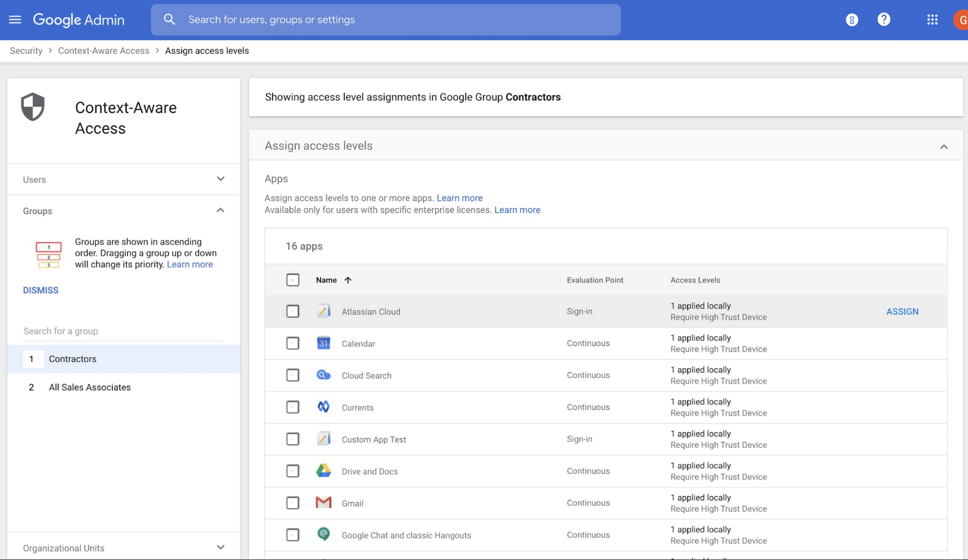968x560 pixels.
Task: Click the Currents app icon
Action: click(324, 407)
